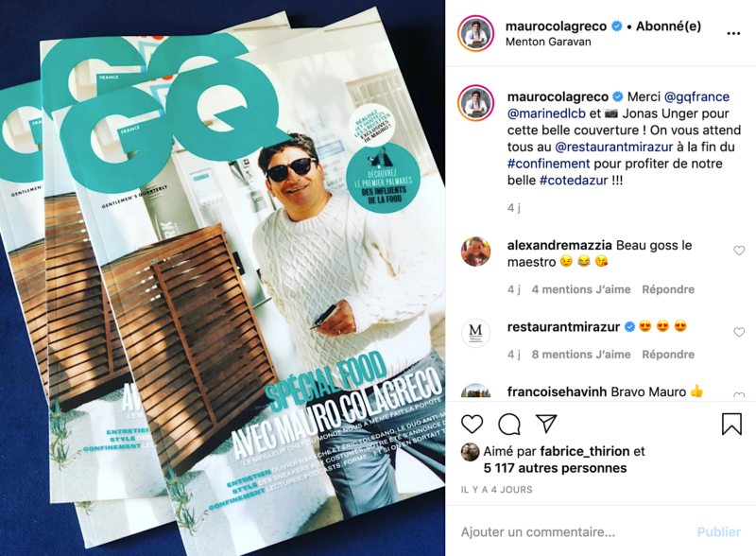Open restaurantmirazur's avatar logo
This screenshot has width=756, height=556.
[475, 333]
